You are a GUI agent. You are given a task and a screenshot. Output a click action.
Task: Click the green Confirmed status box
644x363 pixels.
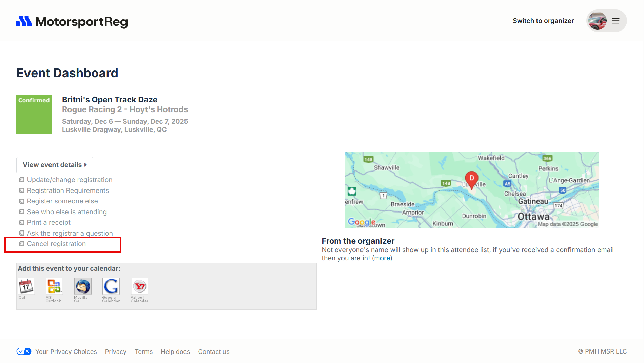(34, 114)
